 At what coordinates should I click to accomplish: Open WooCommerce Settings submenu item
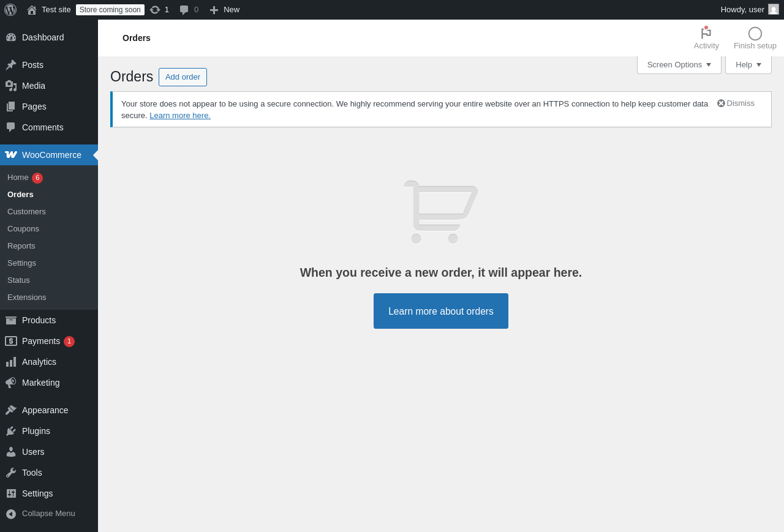(x=21, y=263)
